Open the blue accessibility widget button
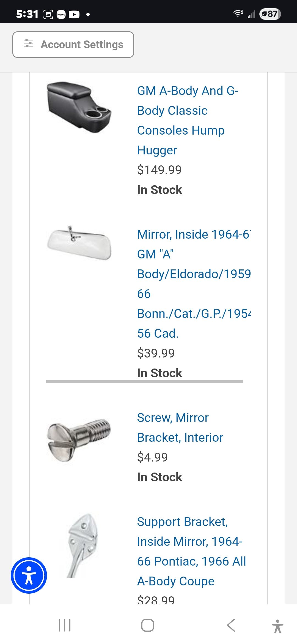 point(29,575)
